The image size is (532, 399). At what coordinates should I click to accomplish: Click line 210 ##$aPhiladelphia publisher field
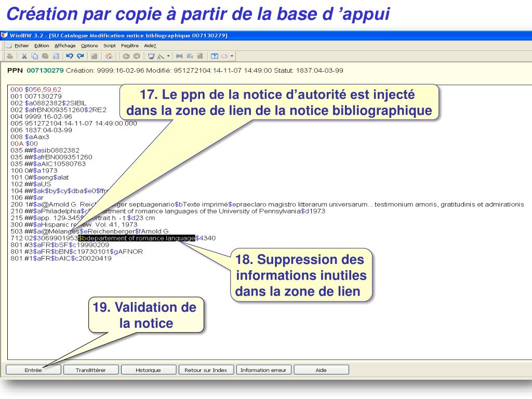point(168,211)
